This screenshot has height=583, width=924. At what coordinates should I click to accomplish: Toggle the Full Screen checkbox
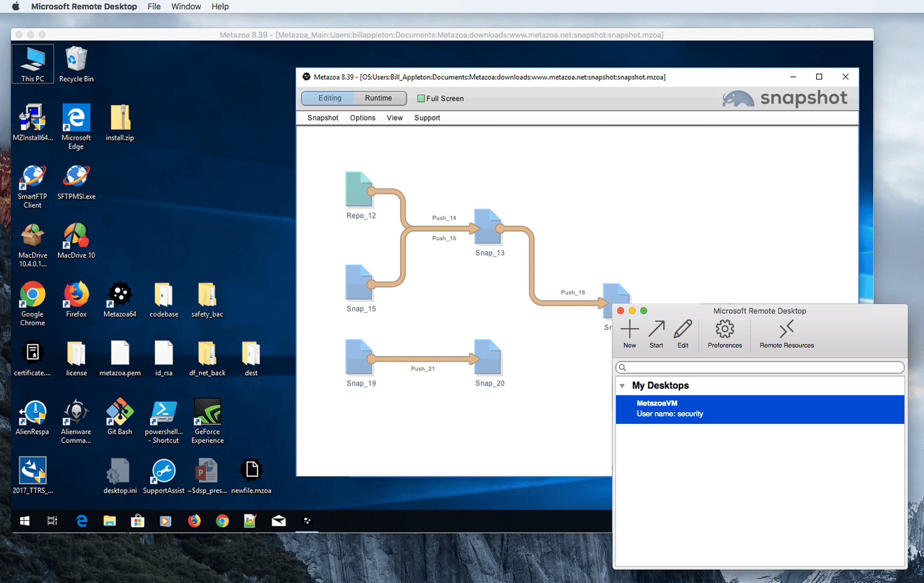[421, 99]
